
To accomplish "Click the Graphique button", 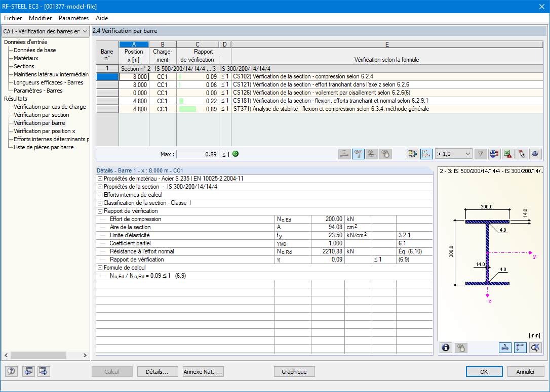I will pyautogui.click(x=294, y=372).
